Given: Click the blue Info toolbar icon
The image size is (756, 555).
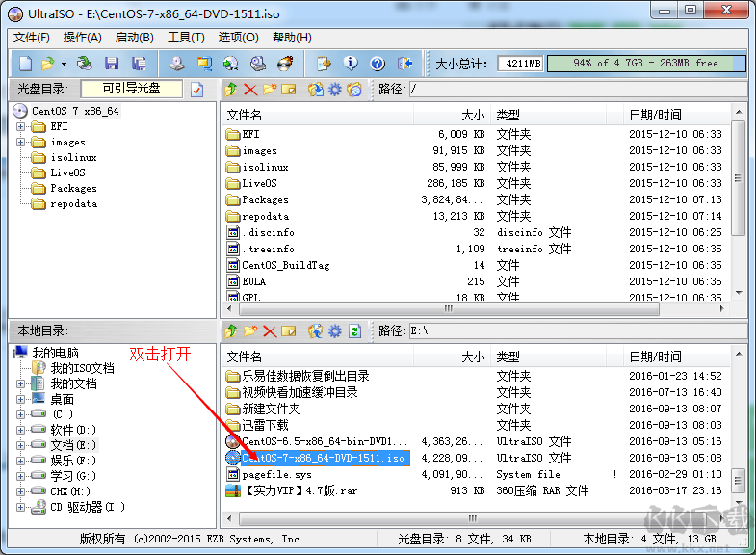Looking at the screenshot, I should pyautogui.click(x=351, y=64).
